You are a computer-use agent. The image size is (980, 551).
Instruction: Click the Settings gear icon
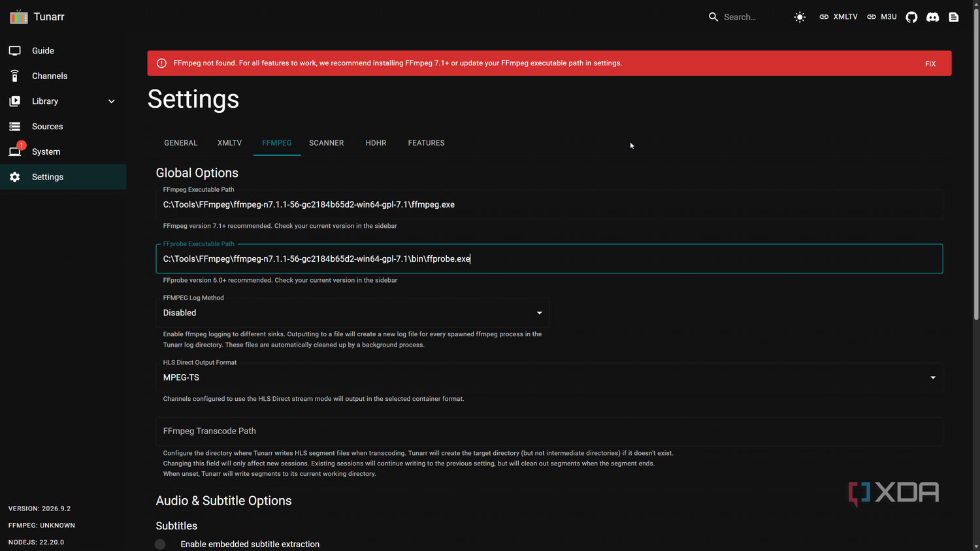coord(15,177)
